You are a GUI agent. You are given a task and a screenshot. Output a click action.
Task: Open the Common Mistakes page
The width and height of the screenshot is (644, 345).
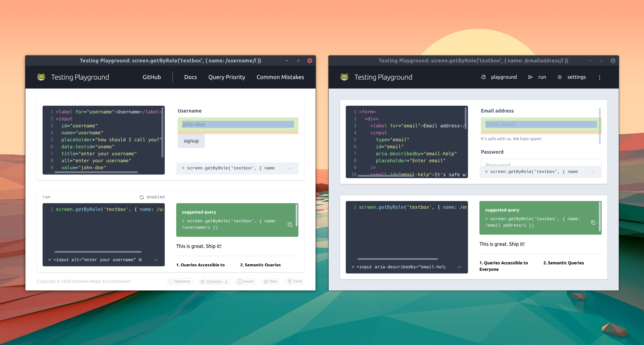(x=280, y=77)
